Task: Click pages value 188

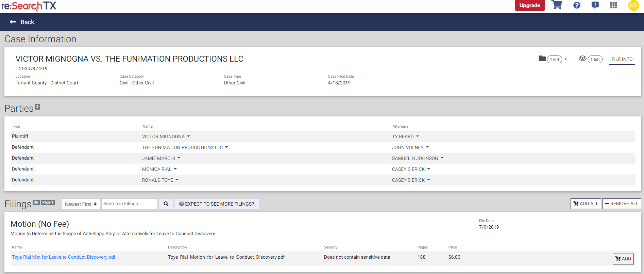Action: pyautogui.click(x=421, y=257)
